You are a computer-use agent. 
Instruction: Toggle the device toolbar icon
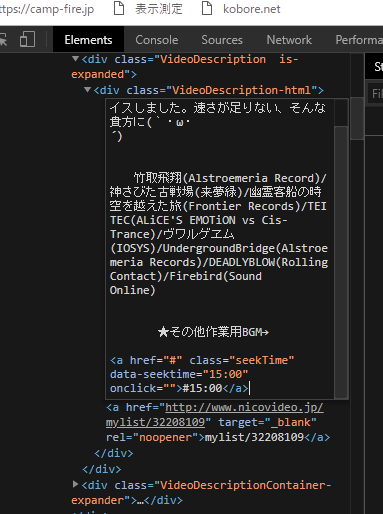(27, 40)
